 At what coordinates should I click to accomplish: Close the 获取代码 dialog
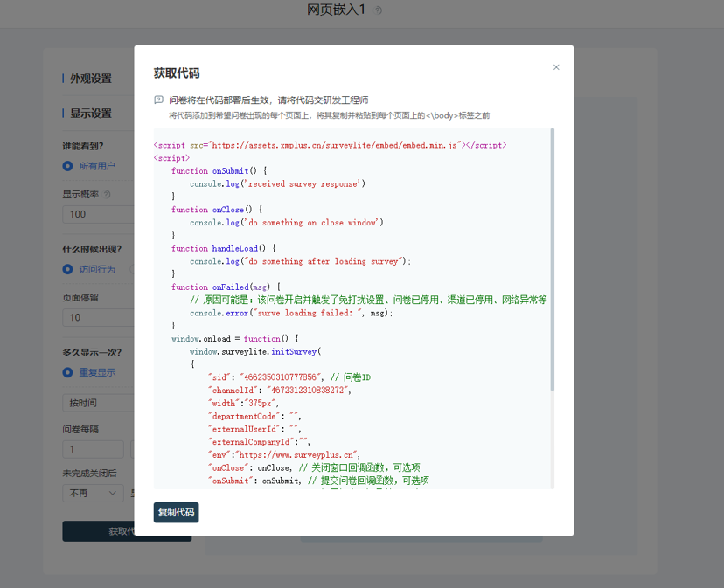click(x=556, y=67)
